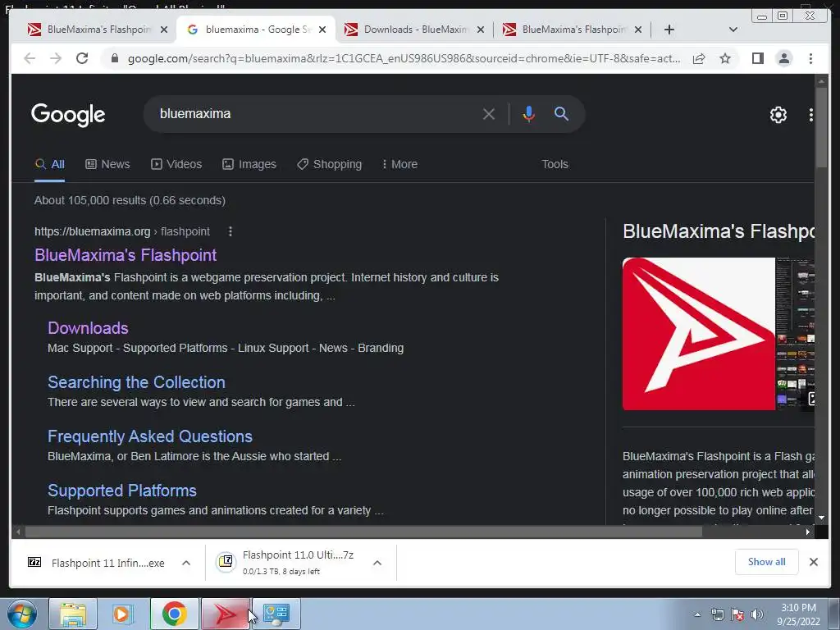Image resolution: width=840 pixels, height=630 pixels.
Task: Submit the search with the magnifier icon
Action: click(x=561, y=113)
